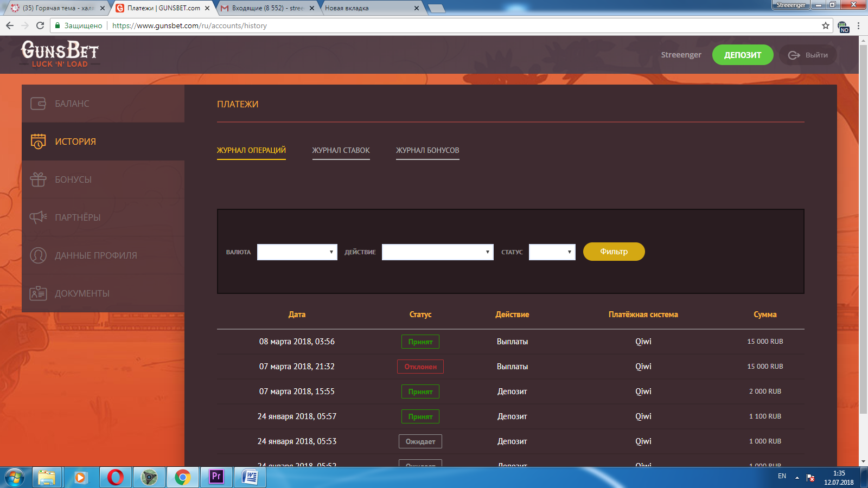Show hidden tray icons arrow

pos(797,477)
